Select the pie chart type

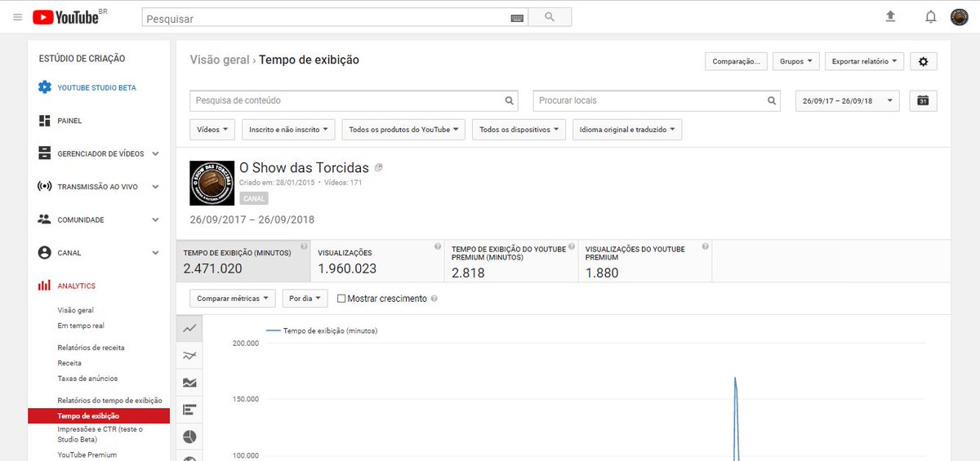(189, 437)
